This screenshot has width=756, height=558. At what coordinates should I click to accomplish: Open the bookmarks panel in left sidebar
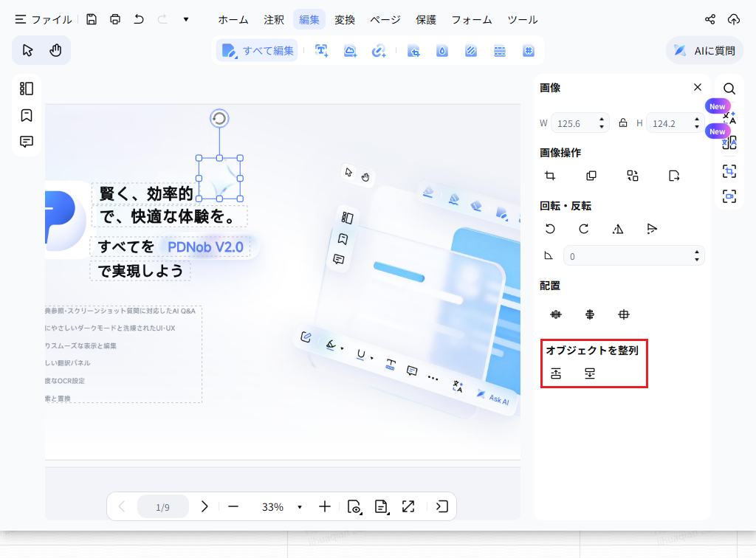27,115
